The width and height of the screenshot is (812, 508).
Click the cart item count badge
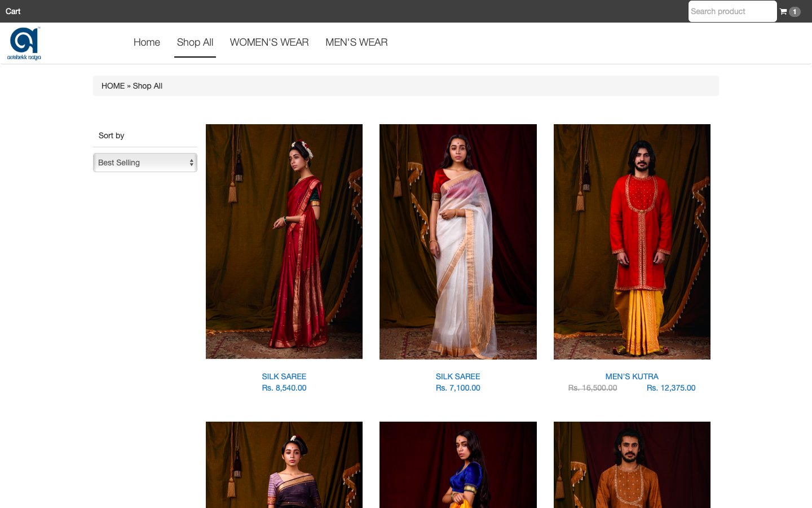click(795, 12)
